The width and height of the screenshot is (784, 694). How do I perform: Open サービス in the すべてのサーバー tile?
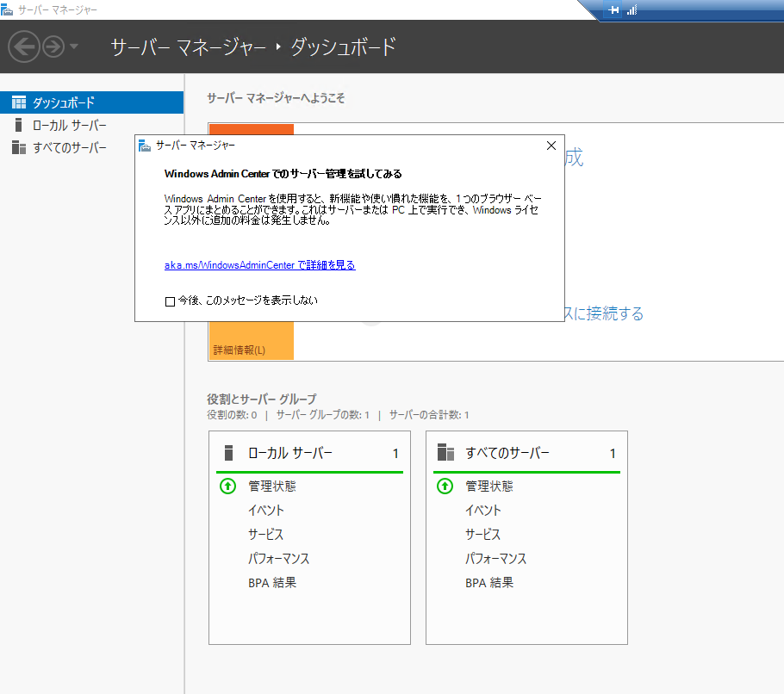(483, 534)
